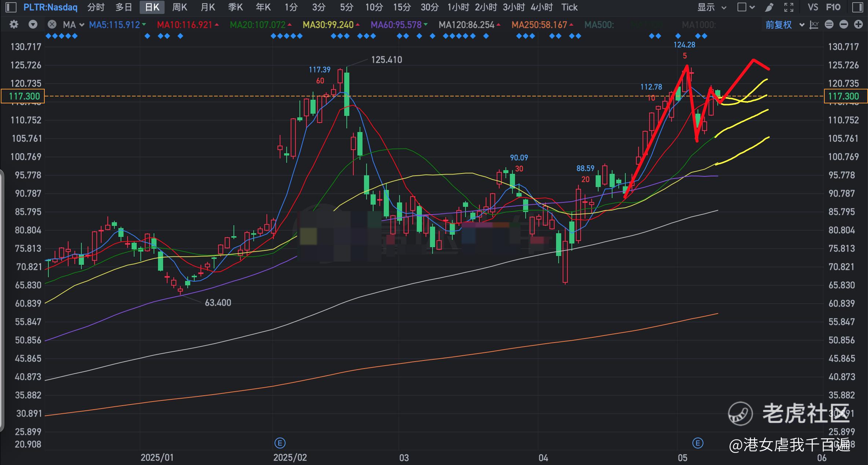
Task: Zoom in the chart with the plus icon
Action: click(858, 25)
